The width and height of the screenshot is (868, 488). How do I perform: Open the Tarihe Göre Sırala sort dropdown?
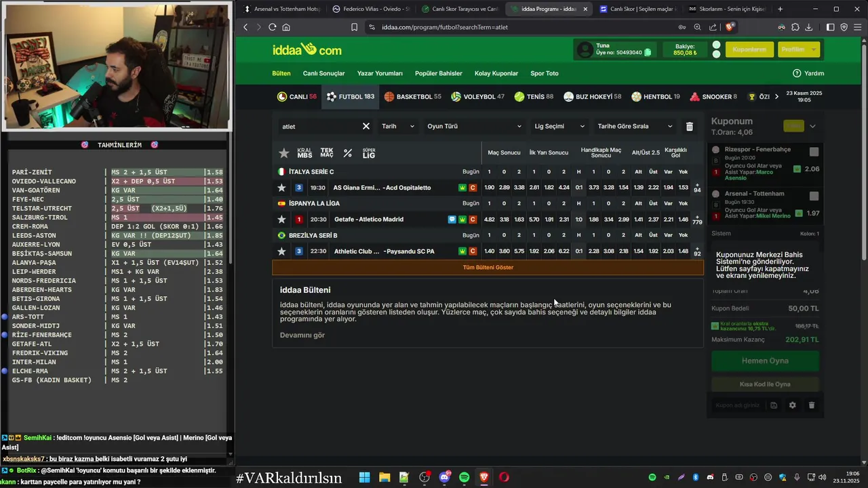point(635,126)
